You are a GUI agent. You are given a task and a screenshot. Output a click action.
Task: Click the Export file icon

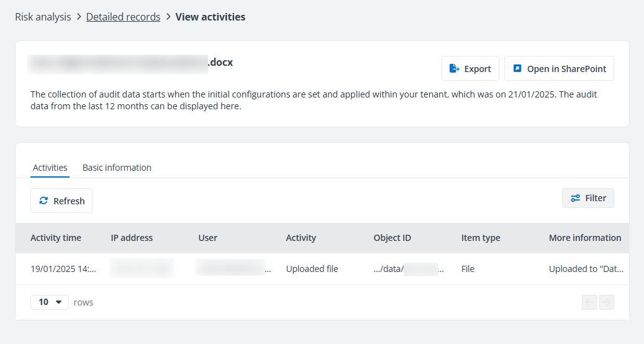pos(454,69)
